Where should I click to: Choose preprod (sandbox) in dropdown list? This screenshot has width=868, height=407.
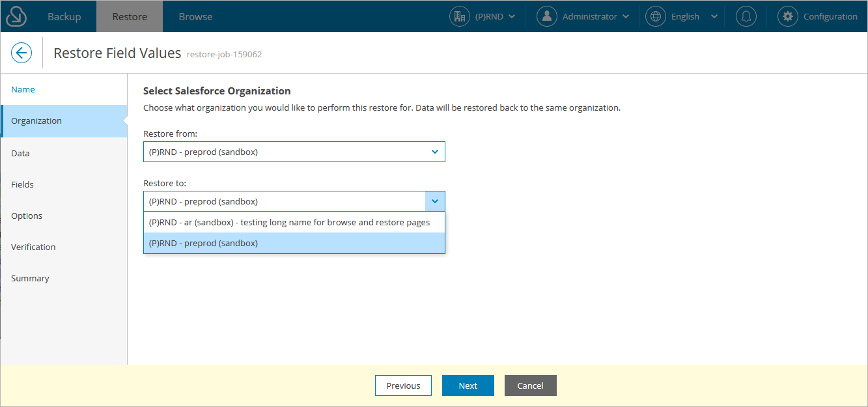(294, 243)
